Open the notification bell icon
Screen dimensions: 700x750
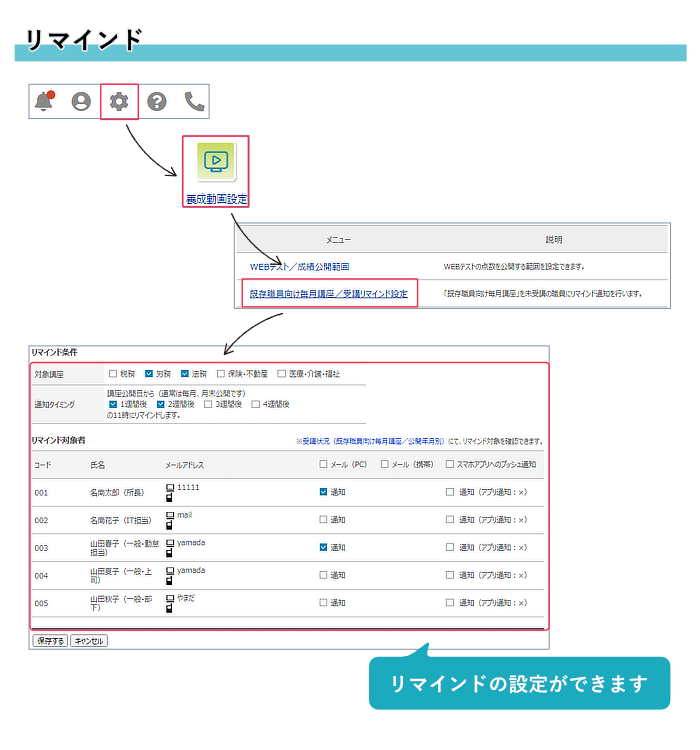pyautogui.click(x=44, y=101)
